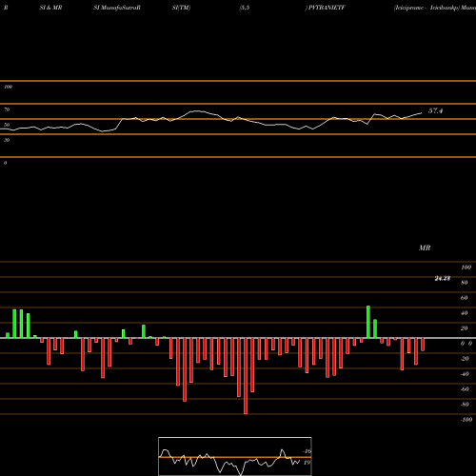Screen dimensions: 476x476
Task: Click the -60 label on MR axis
Action: click(465, 389)
